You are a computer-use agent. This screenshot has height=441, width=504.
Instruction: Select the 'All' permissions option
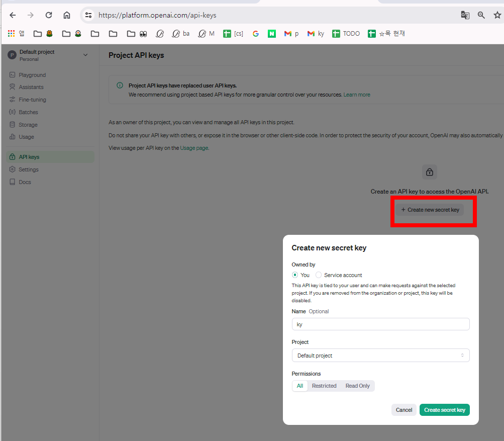[300, 386]
